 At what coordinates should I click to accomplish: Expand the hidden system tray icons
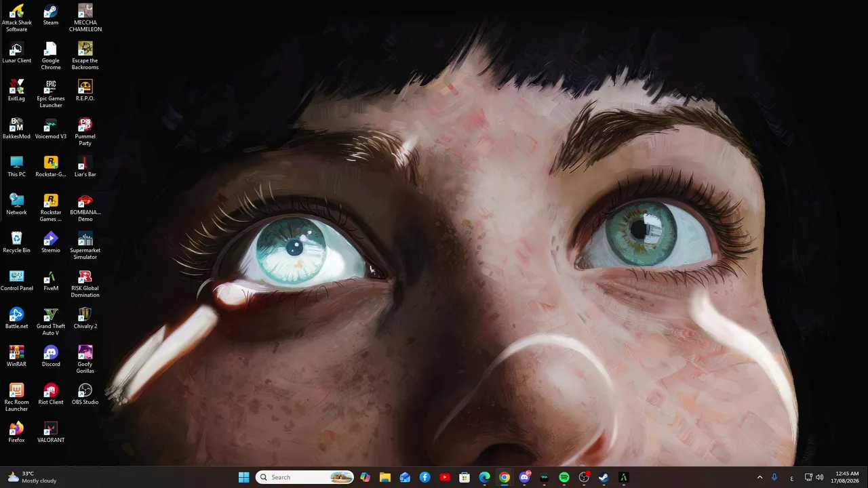click(759, 477)
